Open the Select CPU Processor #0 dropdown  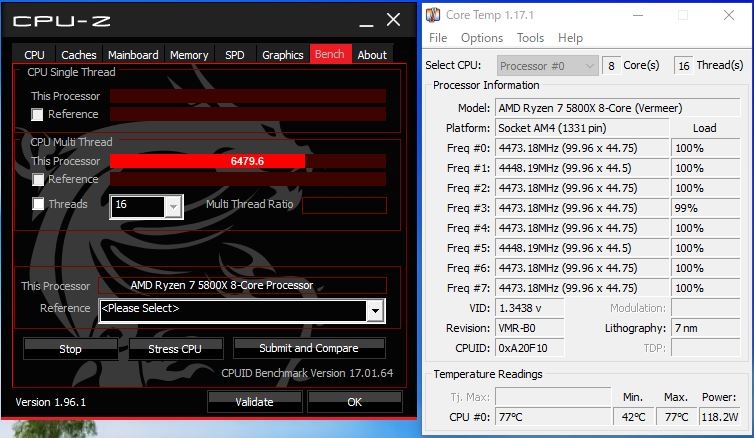[x=548, y=65]
